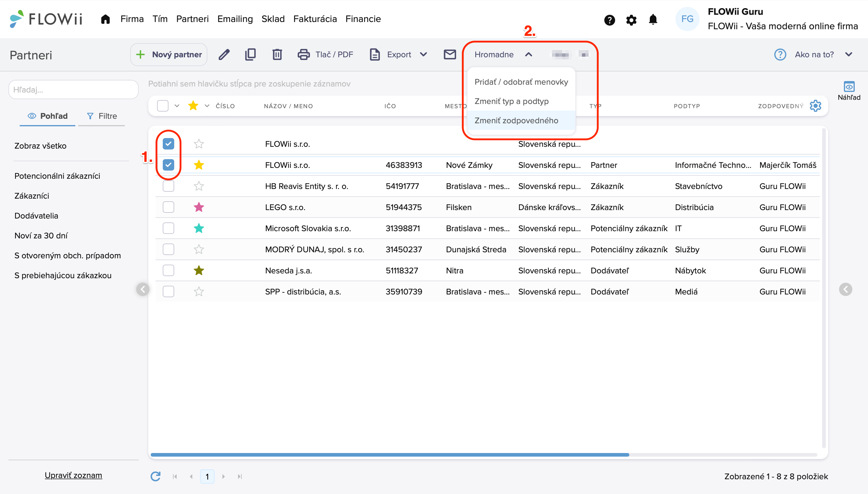Click the horizontal scrollbar of table
The image size is (868, 494).
point(389,455)
